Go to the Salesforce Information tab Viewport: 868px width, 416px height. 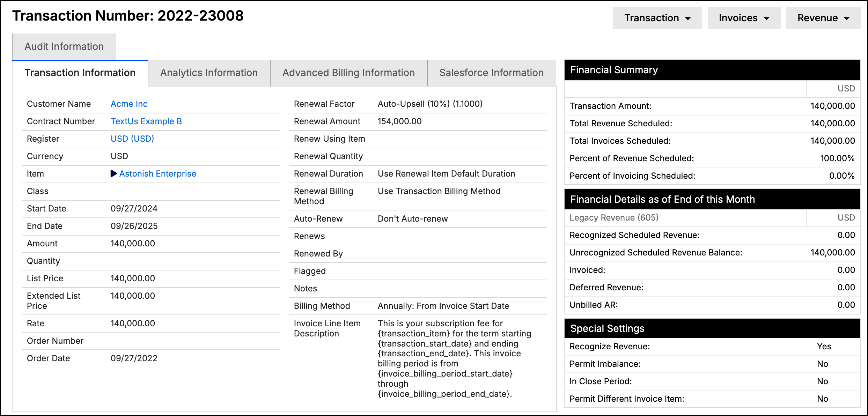(x=491, y=73)
